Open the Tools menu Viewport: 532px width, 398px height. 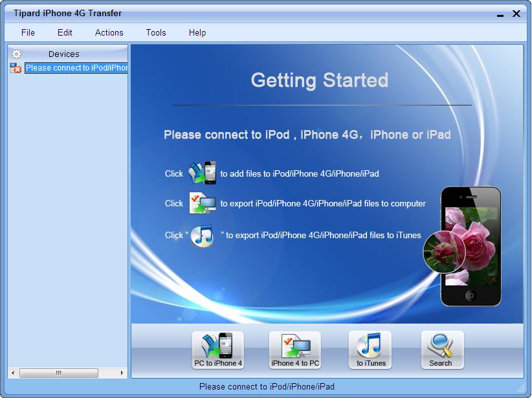pyautogui.click(x=156, y=32)
